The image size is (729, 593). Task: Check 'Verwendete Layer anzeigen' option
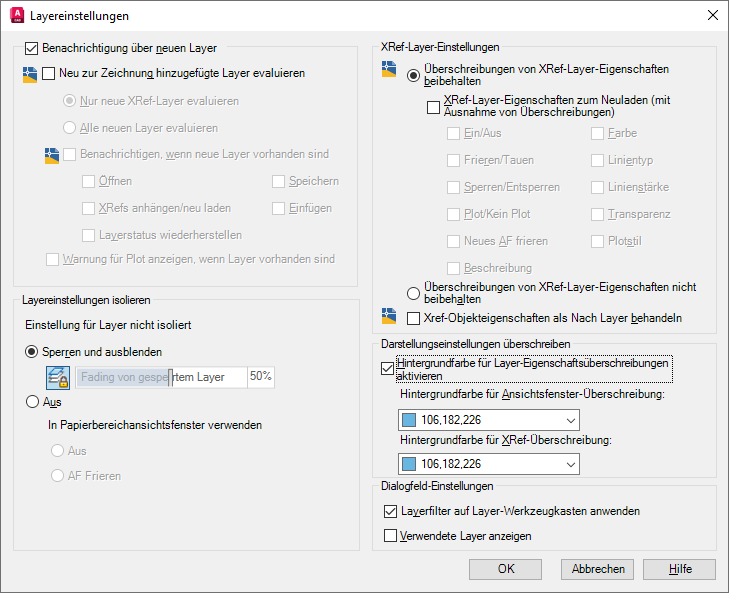(390, 536)
